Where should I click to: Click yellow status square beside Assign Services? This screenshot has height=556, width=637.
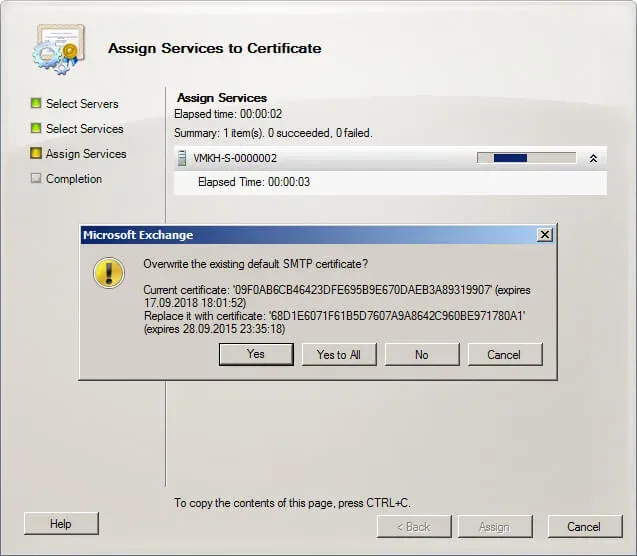36,153
